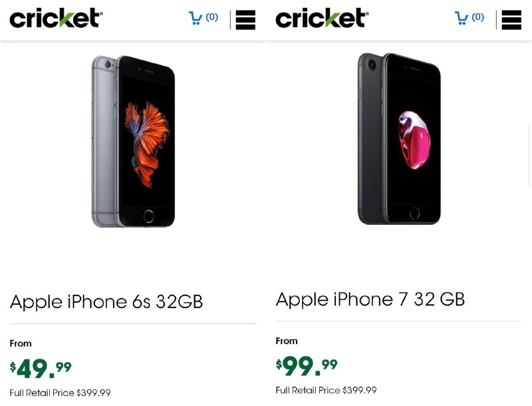Open the Apple iPhone 7 32 GB product page
The width and height of the screenshot is (532, 406).
click(x=370, y=299)
